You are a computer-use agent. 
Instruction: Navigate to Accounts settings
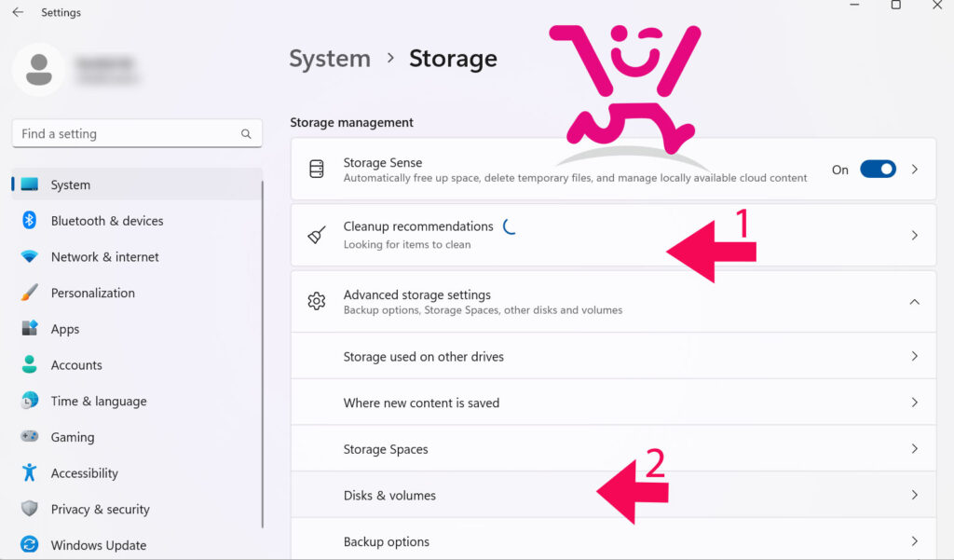pos(137,364)
